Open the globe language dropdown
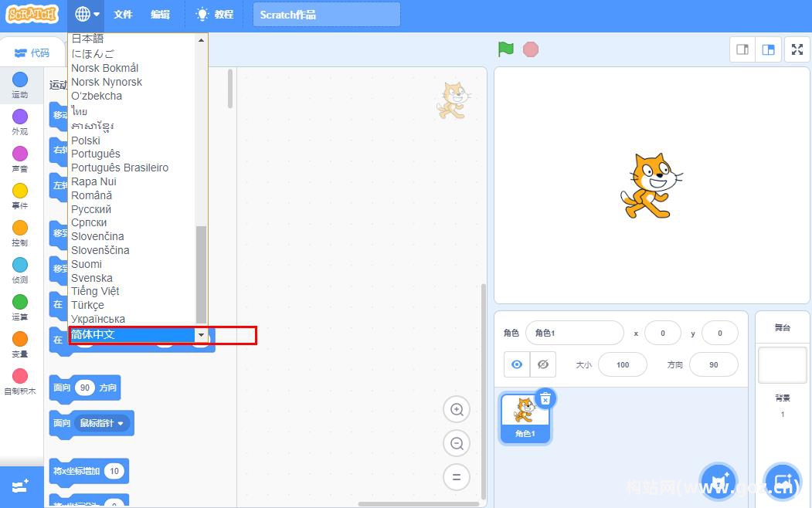 click(x=87, y=14)
